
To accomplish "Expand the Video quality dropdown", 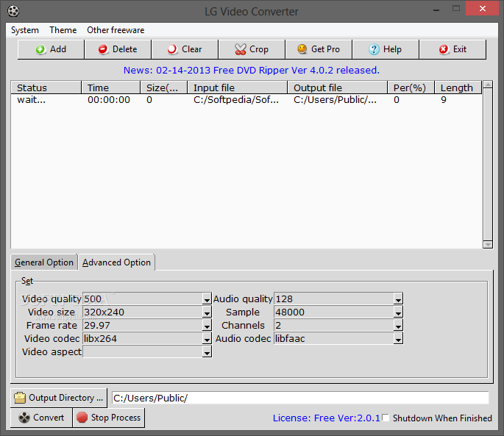I will click(x=207, y=299).
